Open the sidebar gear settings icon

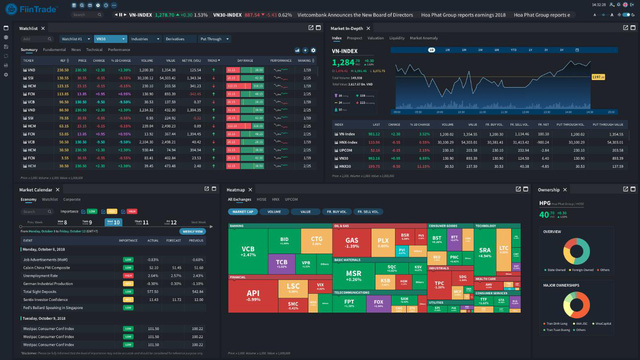pos(6,75)
